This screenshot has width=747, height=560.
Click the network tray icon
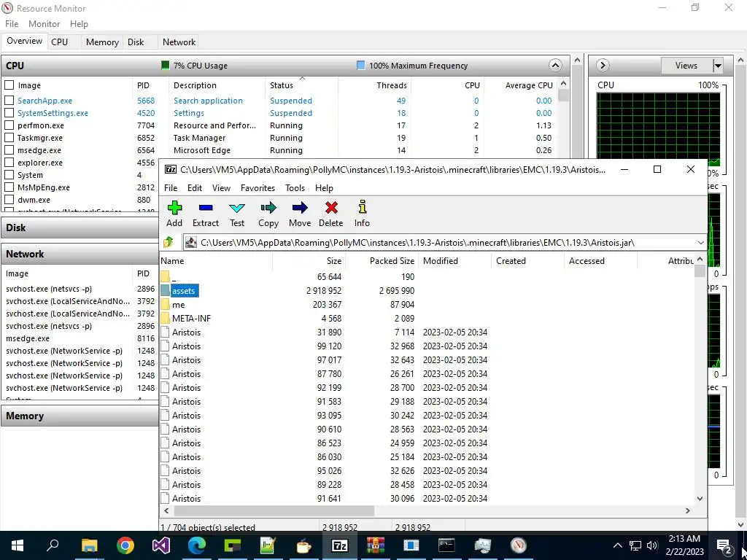pyautogui.click(x=635, y=545)
